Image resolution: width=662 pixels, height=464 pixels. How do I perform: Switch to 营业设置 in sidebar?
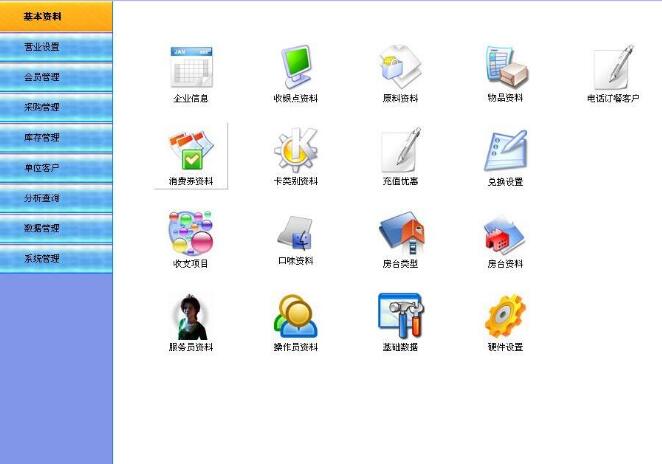click(56, 47)
